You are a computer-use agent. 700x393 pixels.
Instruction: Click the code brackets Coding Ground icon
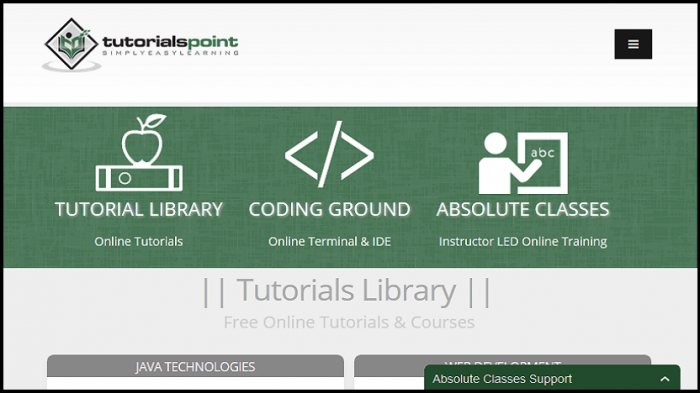329,154
